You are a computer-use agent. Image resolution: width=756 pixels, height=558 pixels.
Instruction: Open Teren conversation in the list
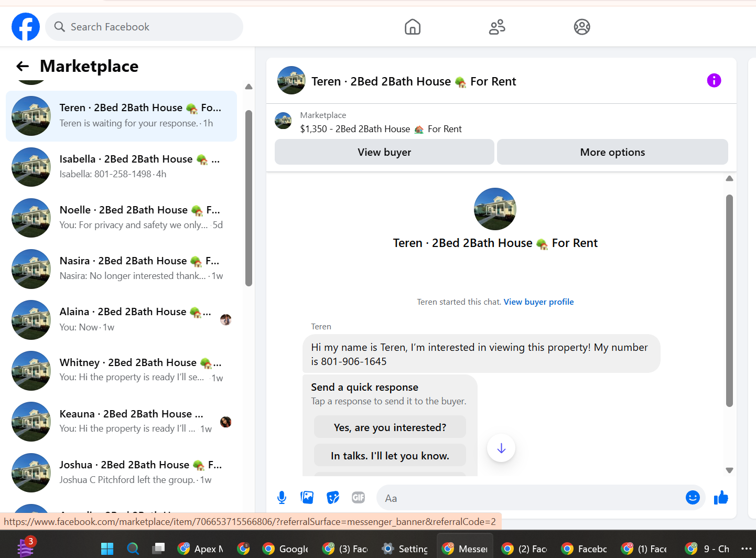(x=121, y=116)
